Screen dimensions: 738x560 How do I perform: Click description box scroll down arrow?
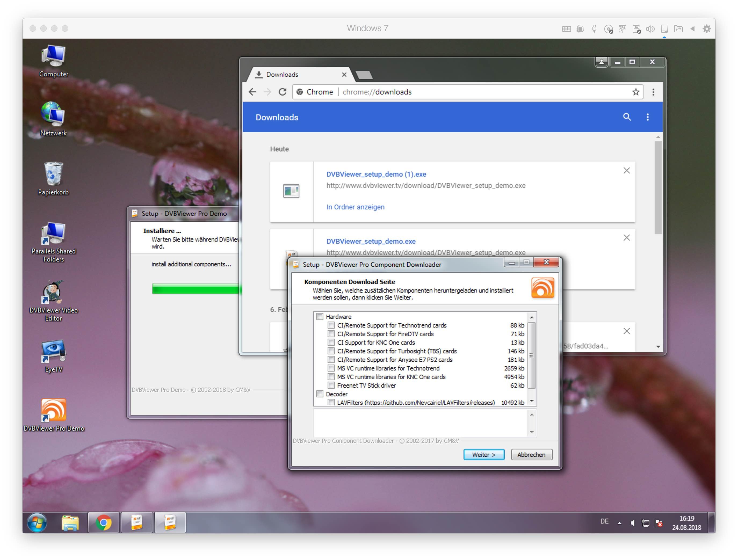(x=532, y=432)
